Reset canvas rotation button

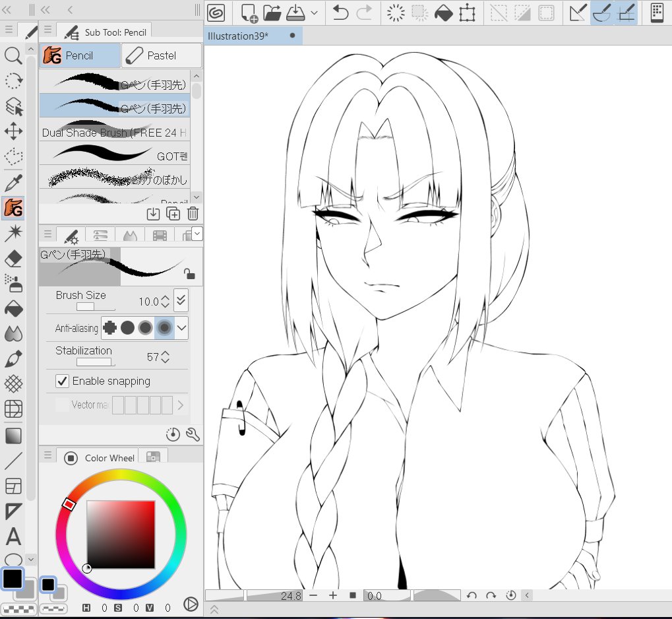pyautogui.click(x=510, y=595)
